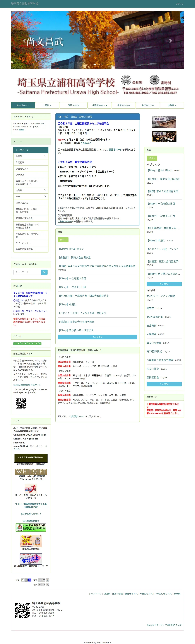Viewport: 195px width, 644px height.
Task: Expand 全日制 chevron in sidebar menu
Action: tap(45, 156)
